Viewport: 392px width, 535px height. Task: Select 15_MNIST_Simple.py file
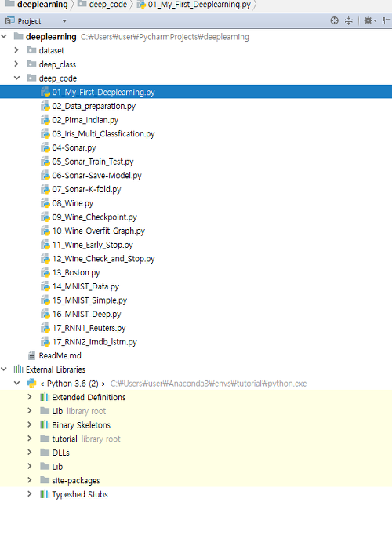click(x=89, y=300)
